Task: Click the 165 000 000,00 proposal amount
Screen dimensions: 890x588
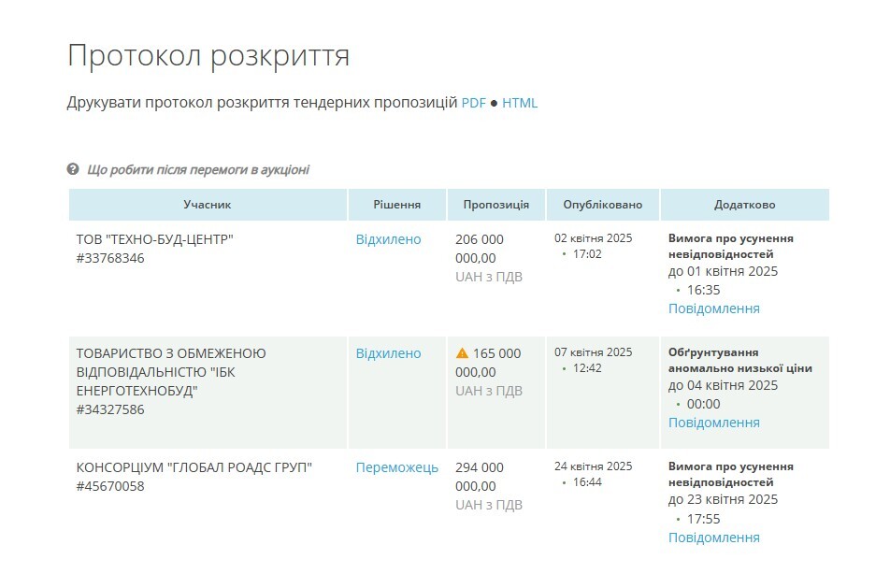Action: (488, 363)
